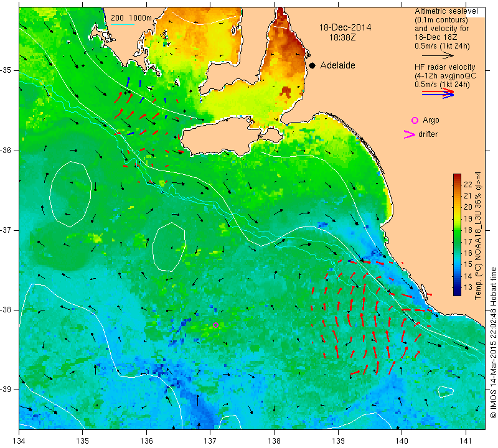Click the 18 value on the temperature scale
The image size is (498, 448).
468,230
